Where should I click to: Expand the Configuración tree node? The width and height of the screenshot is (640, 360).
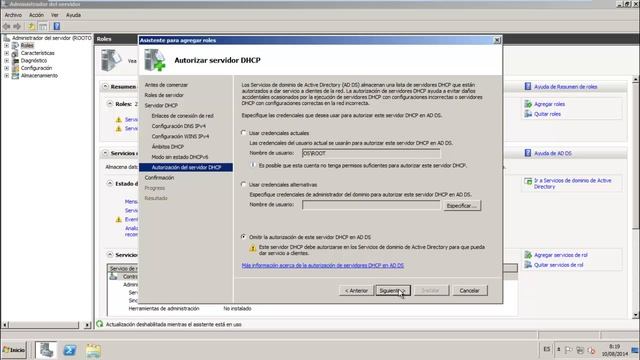7,68
